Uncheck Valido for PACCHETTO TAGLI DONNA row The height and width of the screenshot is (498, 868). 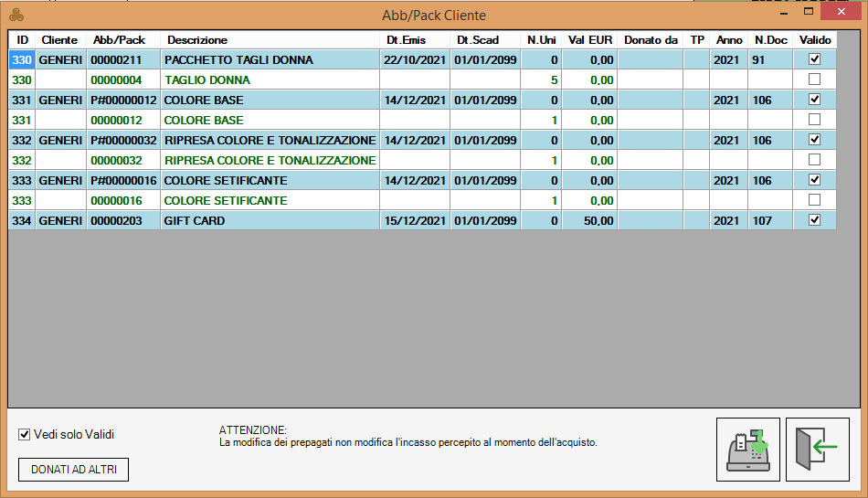[x=814, y=59]
